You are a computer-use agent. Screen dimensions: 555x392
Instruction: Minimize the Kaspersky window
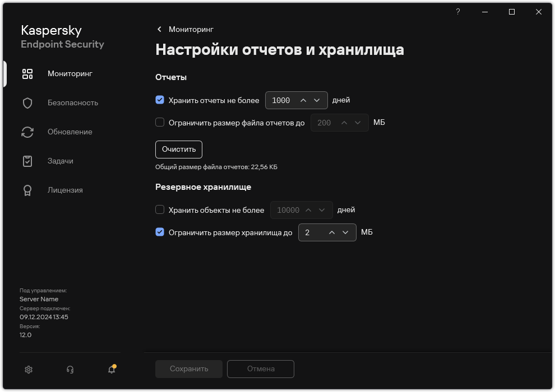coord(485,12)
